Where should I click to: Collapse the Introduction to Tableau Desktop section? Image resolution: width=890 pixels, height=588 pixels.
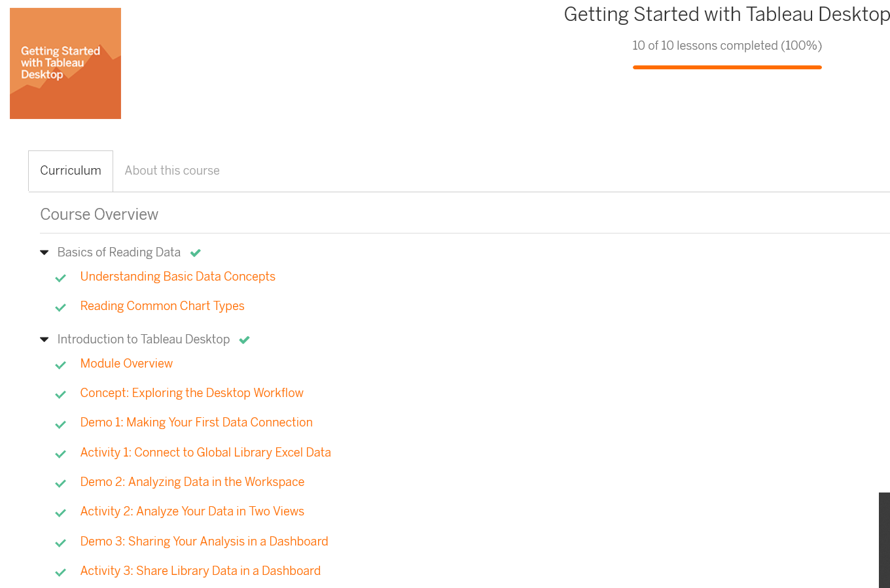click(44, 339)
